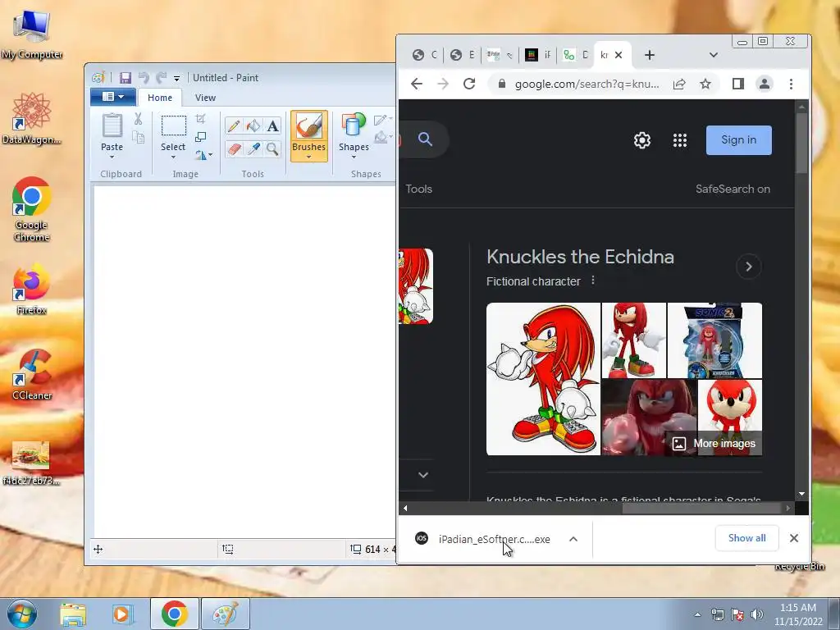
Task: Select the Eraser tool in Paint
Action: [x=234, y=148]
